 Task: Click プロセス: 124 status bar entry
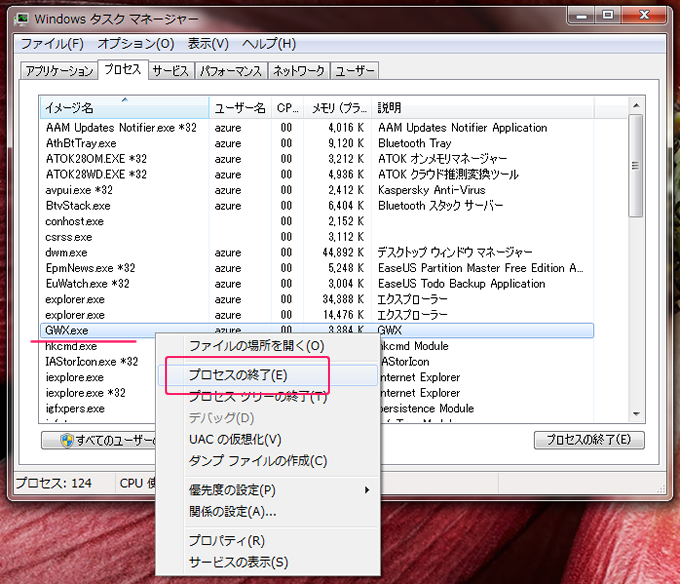click(x=54, y=483)
